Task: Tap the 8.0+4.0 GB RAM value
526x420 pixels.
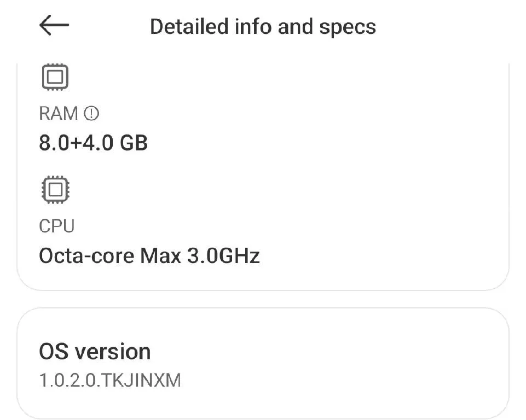Action: click(x=93, y=143)
